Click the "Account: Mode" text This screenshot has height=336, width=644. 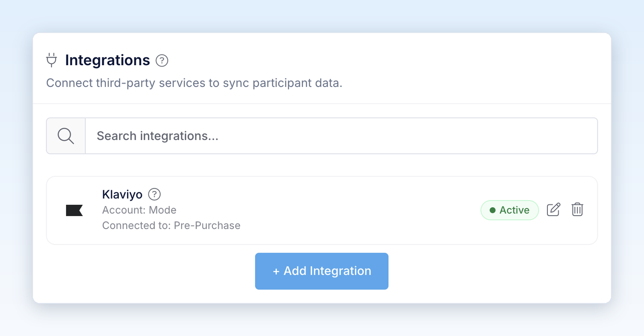pos(139,210)
